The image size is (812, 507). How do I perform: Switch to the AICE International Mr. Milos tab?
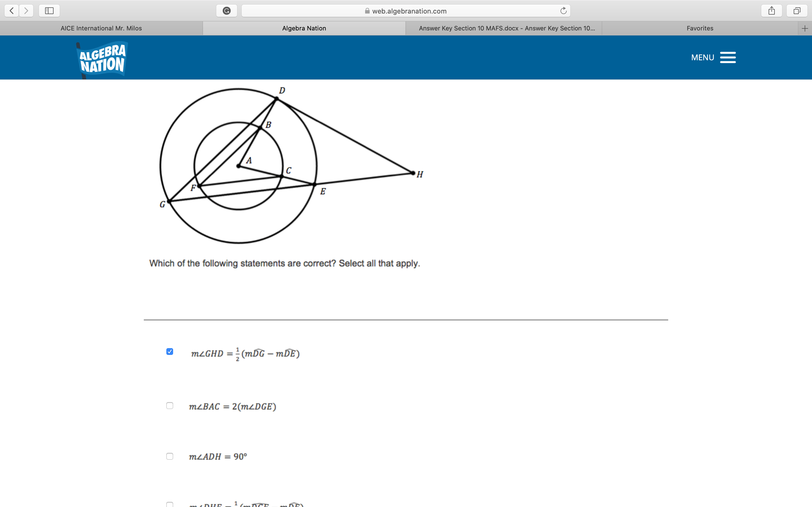(x=101, y=28)
